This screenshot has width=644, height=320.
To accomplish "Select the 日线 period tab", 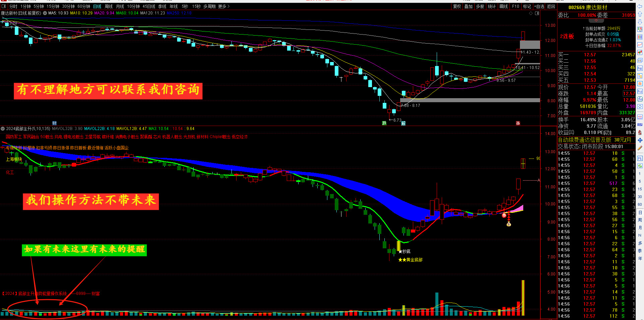I will click(x=97, y=6).
